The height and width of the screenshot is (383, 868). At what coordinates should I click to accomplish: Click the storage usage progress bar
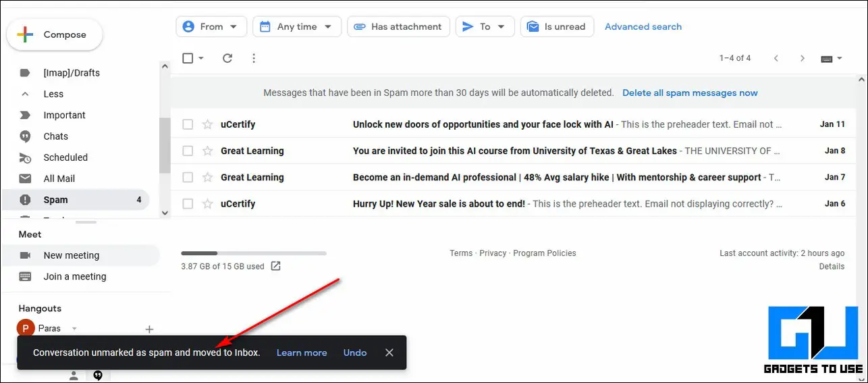(x=254, y=253)
